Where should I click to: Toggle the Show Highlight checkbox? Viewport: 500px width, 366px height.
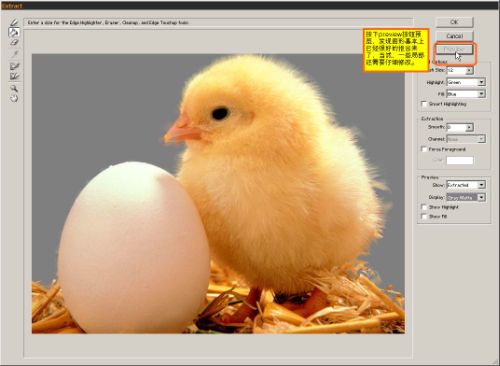(x=424, y=207)
